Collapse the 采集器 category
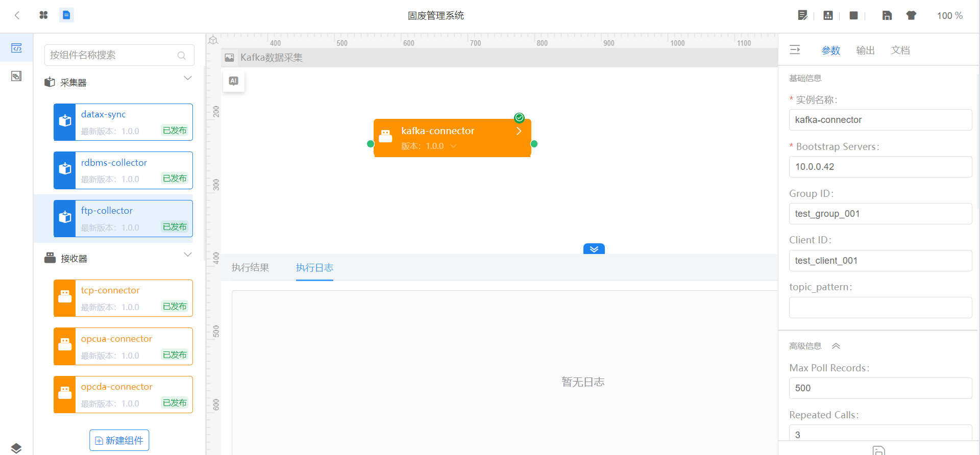 (x=187, y=78)
